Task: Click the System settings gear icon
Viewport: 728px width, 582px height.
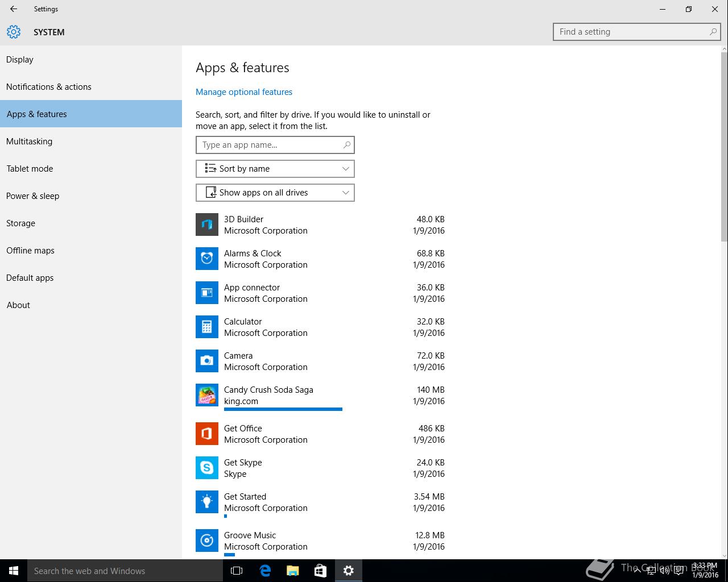Action: (14, 32)
